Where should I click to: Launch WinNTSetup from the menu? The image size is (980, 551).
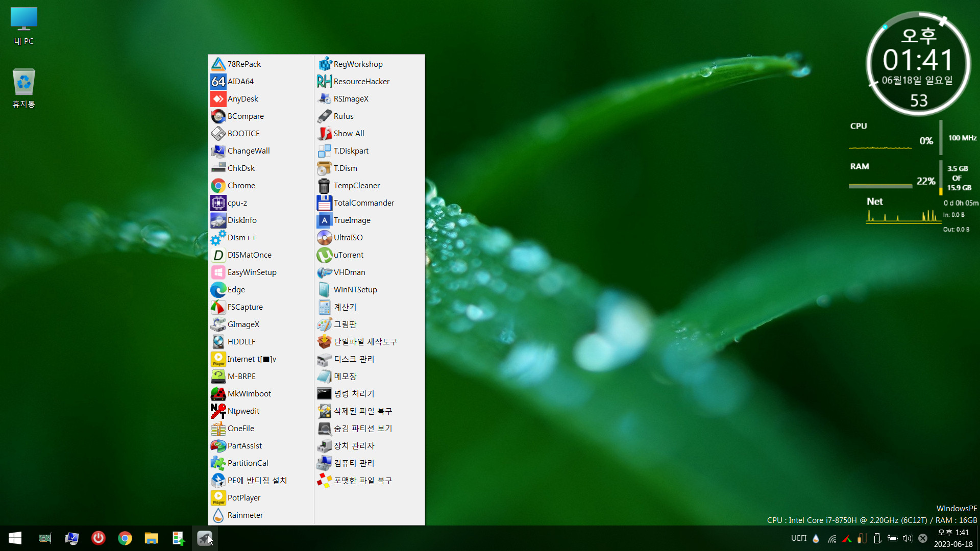pos(370,290)
